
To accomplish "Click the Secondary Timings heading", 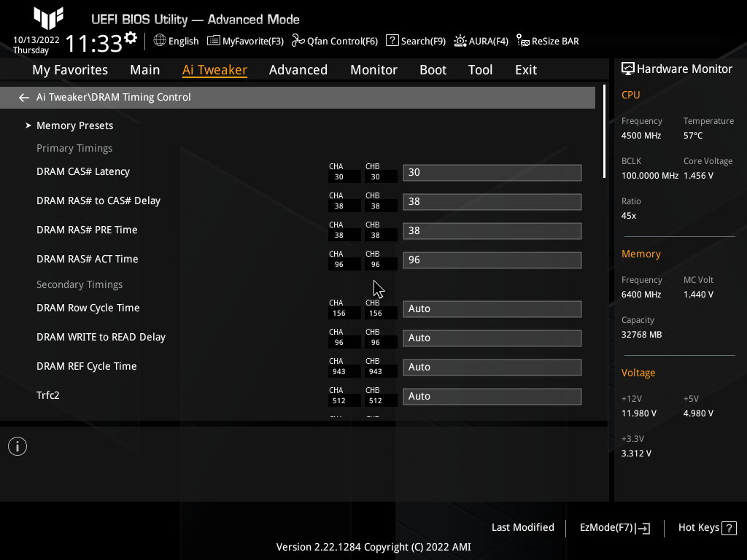I will [80, 284].
